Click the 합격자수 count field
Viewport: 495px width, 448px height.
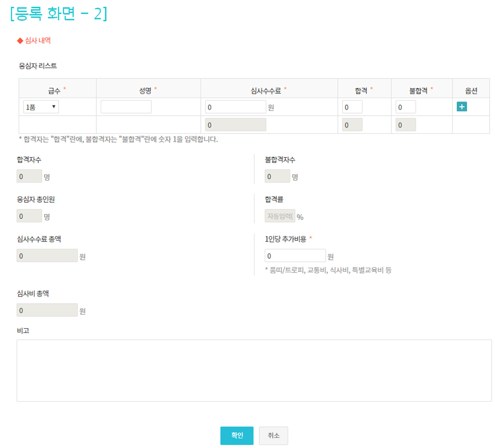tap(29, 176)
